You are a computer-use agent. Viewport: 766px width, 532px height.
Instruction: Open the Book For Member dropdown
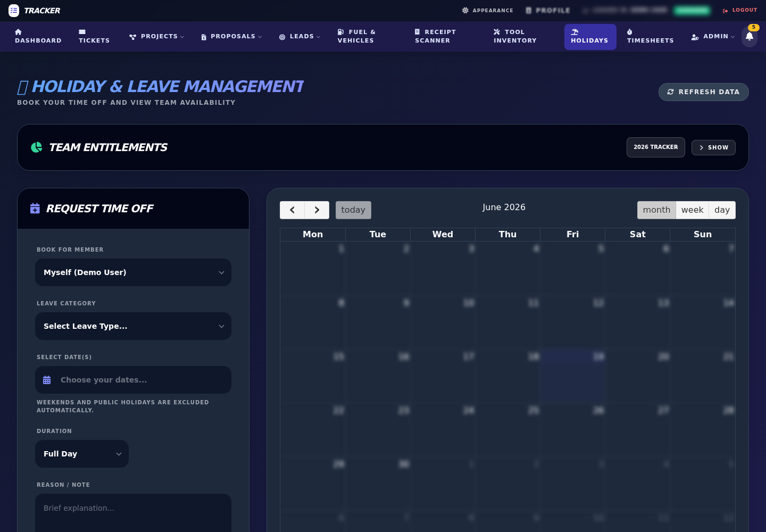tap(133, 272)
